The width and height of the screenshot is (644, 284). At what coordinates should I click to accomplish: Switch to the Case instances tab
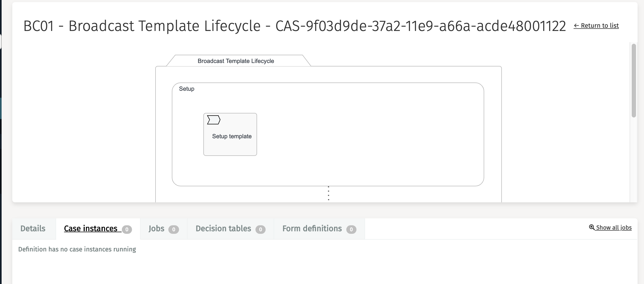tap(91, 229)
